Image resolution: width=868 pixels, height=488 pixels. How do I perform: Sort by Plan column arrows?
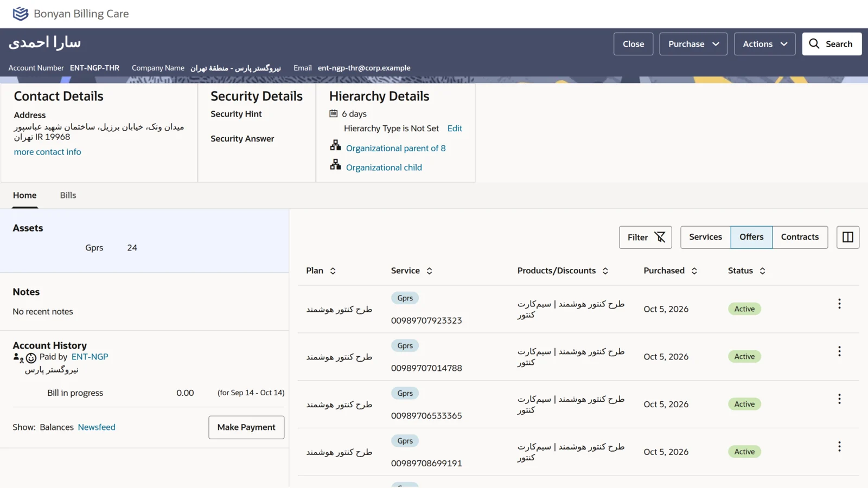333,271
